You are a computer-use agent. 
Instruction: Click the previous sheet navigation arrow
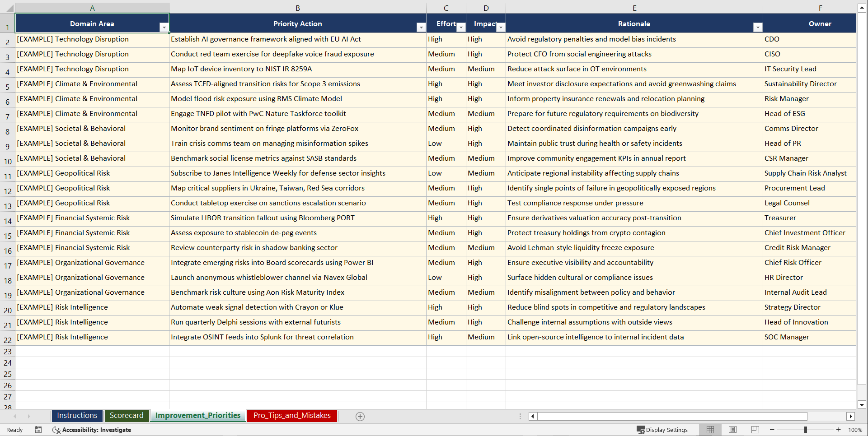pos(15,416)
